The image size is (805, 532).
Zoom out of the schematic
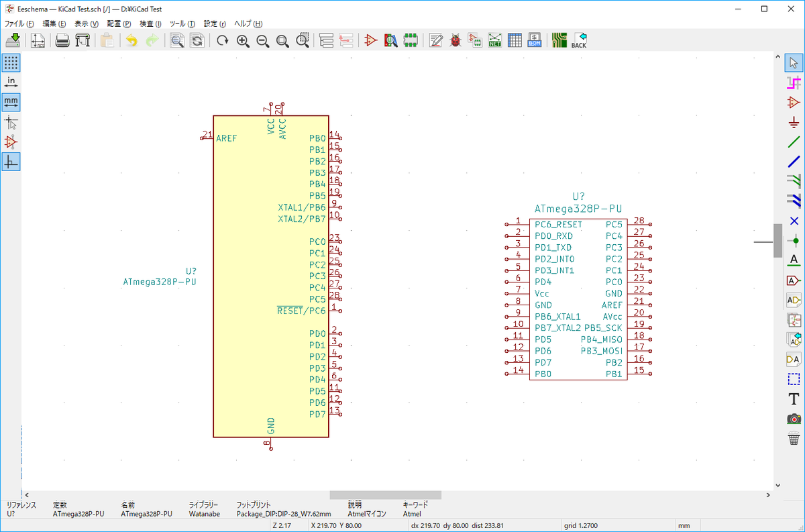[x=263, y=40]
